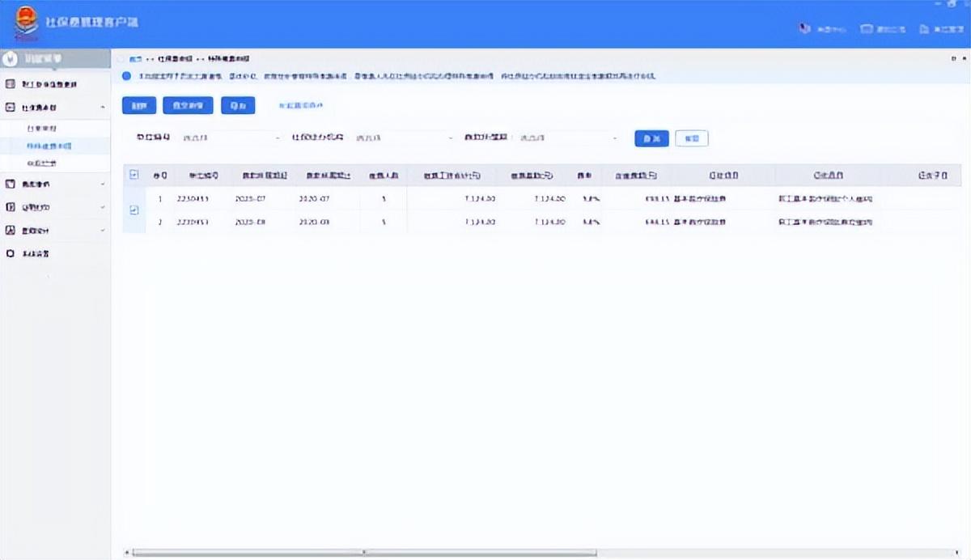
Task: Toggle the select-all checkbox in table header
Action: click(x=134, y=174)
